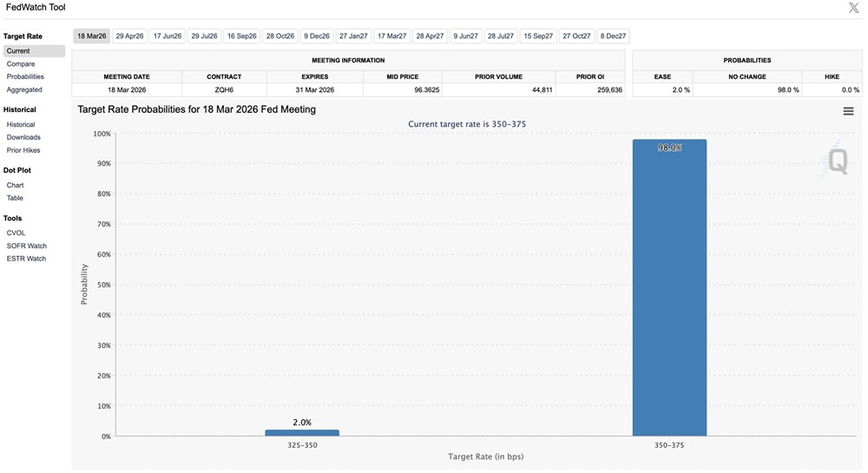Open the chart hamburger menu
Viewport: 868px width, 473px height.
point(848,111)
